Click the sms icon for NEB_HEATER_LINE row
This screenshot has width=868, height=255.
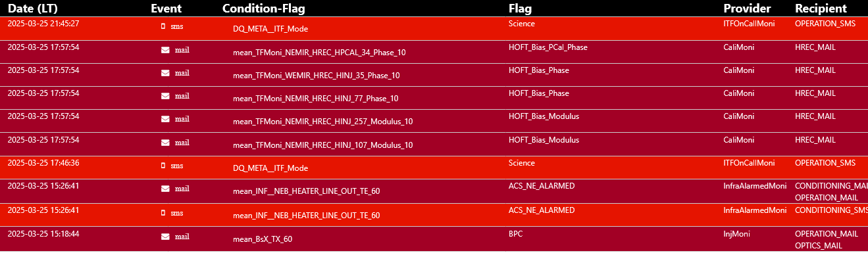tap(164, 213)
